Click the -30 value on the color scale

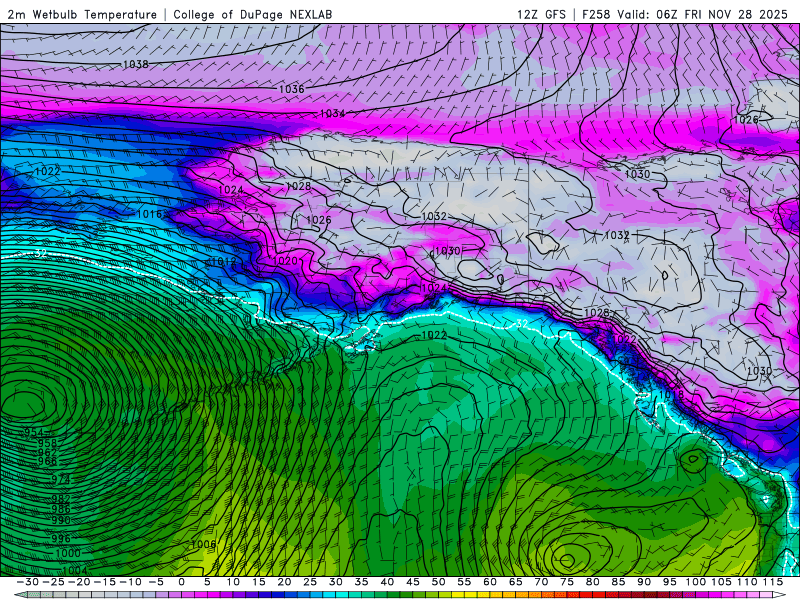click(x=28, y=582)
